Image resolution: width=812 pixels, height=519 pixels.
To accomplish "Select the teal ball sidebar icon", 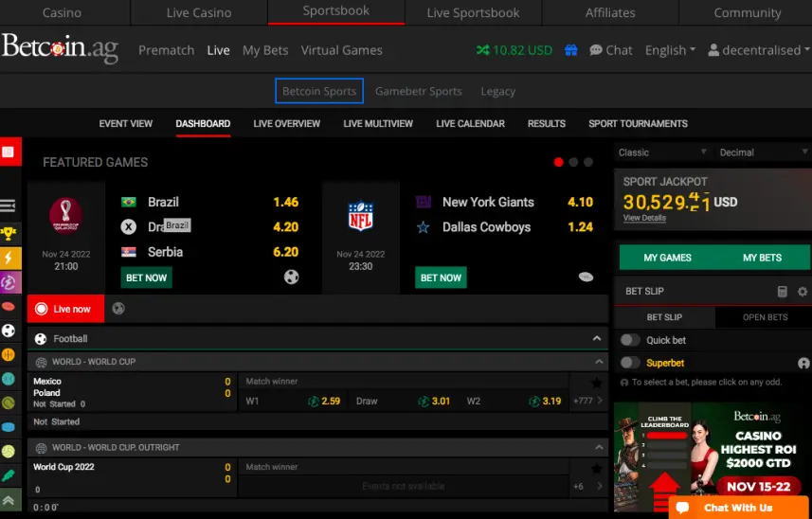I will coord(9,379).
